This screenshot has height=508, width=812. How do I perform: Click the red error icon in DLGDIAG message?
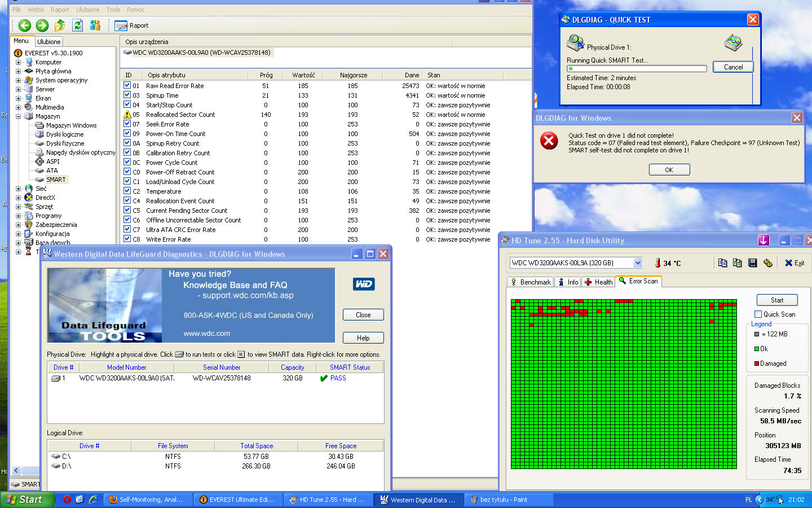point(549,141)
